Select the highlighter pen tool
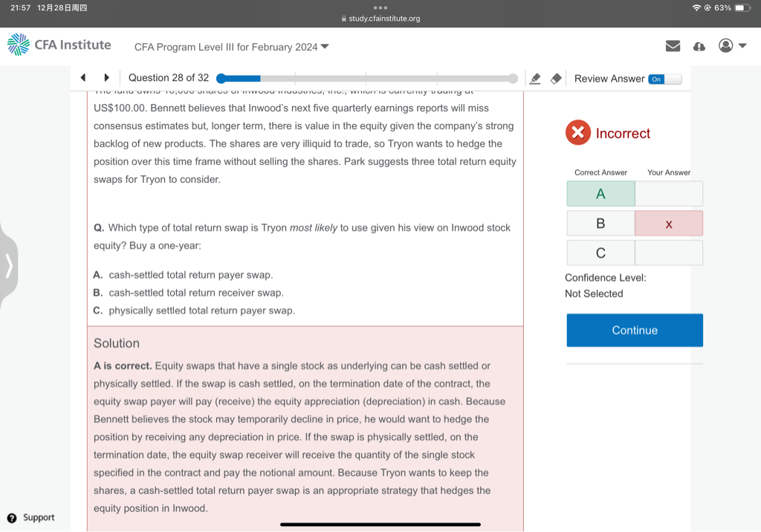 (534, 79)
